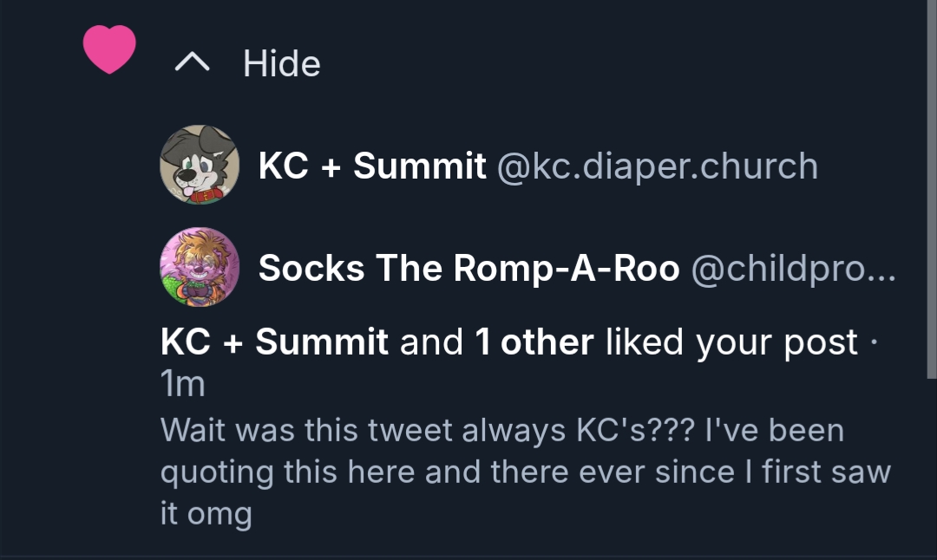Click the @kc.diaper.church handle

657,166
